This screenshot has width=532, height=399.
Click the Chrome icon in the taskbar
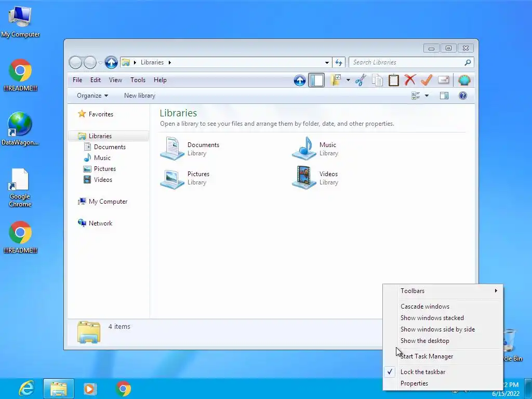click(x=123, y=389)
